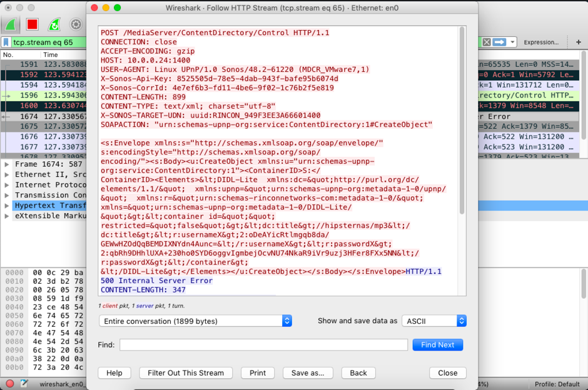This screenshot has height=390, width=588.
Task: Click the hex dump row at offset 0080
Action: point(44,342)
